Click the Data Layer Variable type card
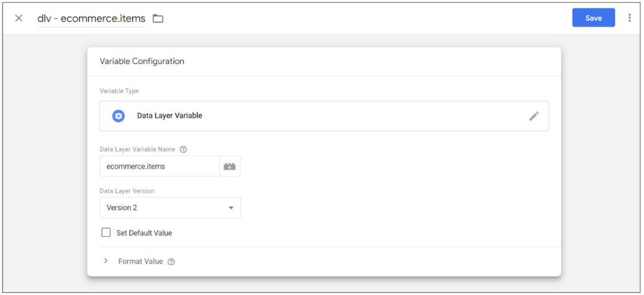644x295 pixels. click(324, 116)
